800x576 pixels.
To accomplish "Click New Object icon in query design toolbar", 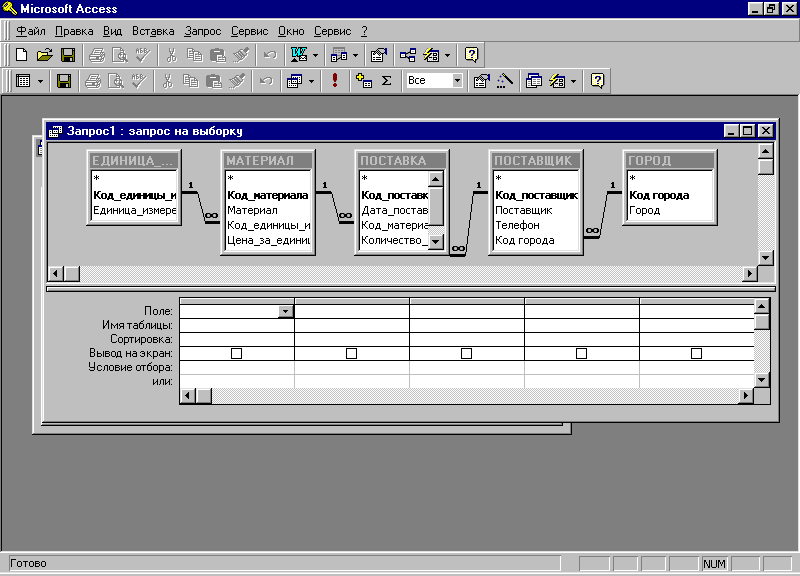I will pyautogui.click(x=557, y=81).
